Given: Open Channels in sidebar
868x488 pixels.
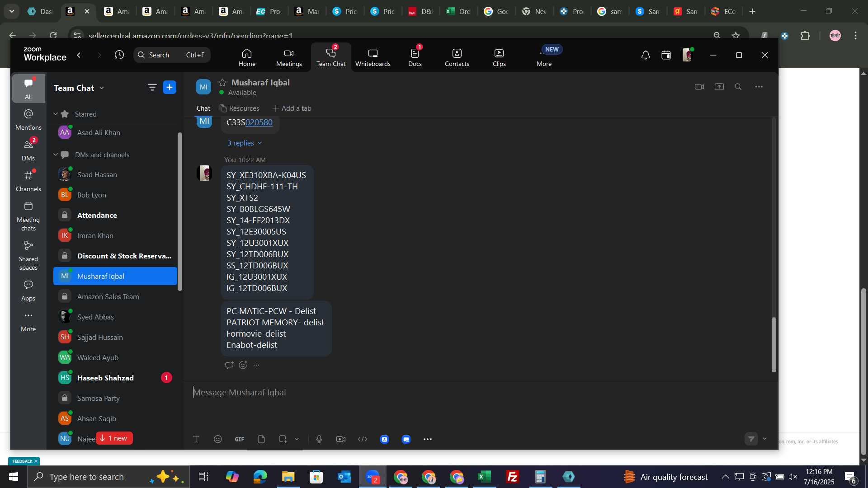Looking at the screenshot, I should 28,181.
